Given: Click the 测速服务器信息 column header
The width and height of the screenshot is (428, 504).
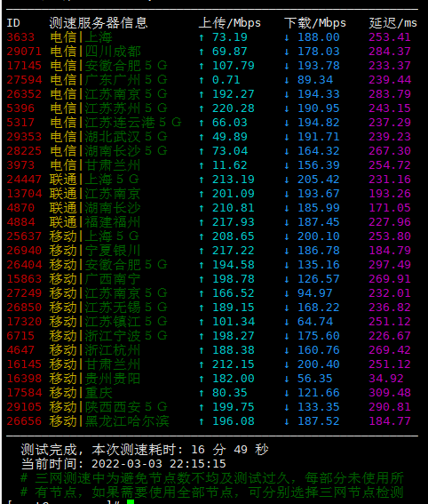Looking at the screenshot, I should pos(99,23).
